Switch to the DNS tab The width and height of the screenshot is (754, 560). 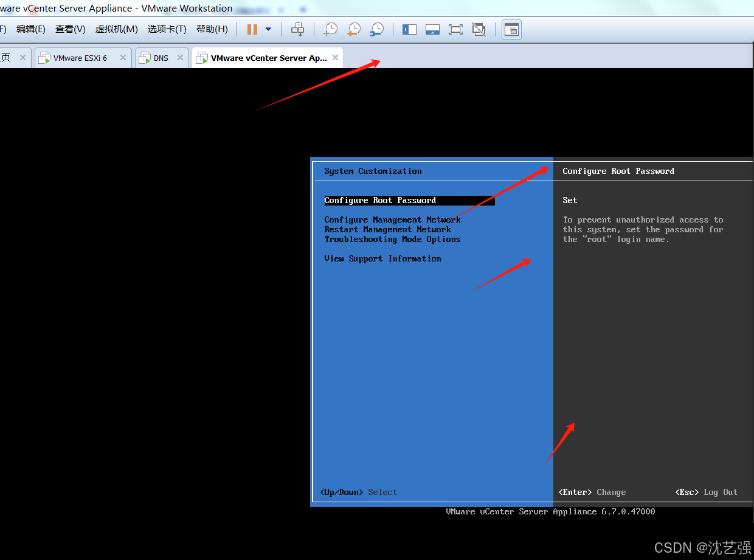tap(162, 58)
